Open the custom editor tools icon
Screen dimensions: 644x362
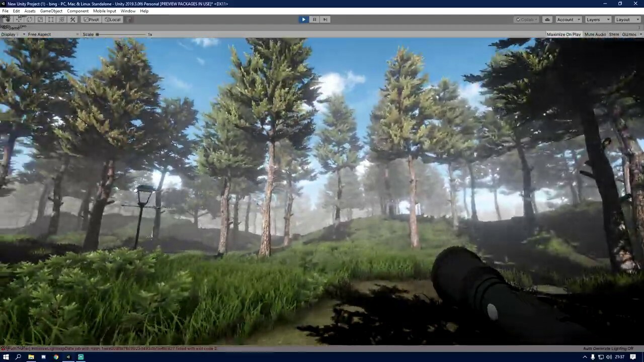(x=72, y=20)
